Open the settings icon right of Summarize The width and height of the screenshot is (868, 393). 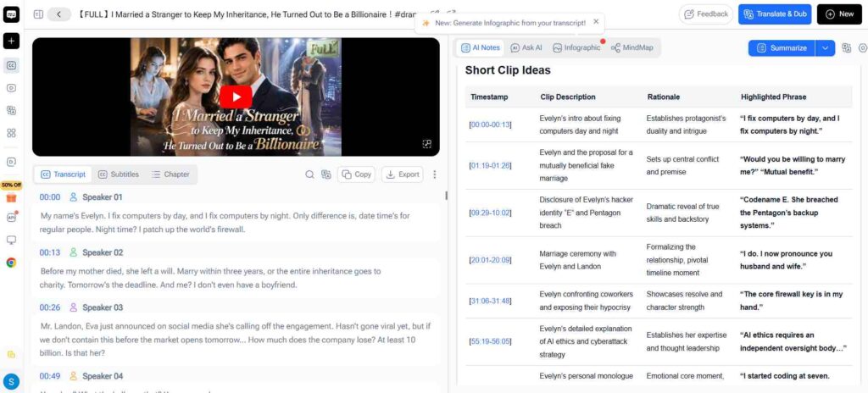862,47
